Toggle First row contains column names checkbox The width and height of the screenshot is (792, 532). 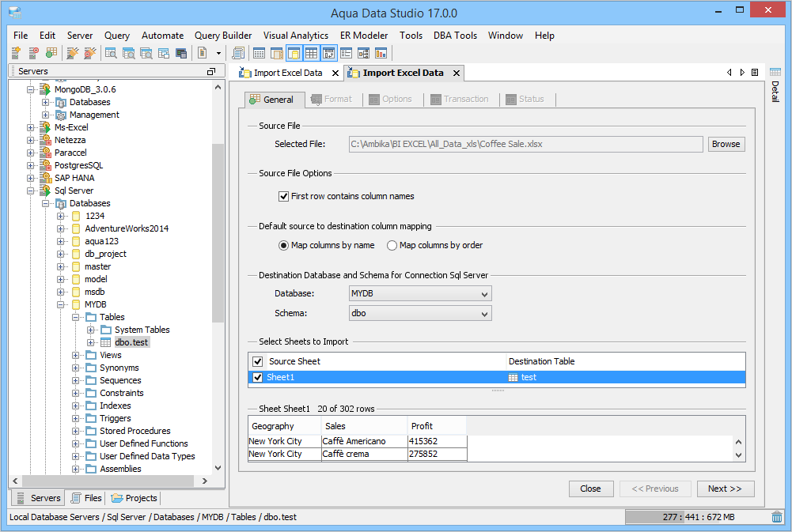284,196
